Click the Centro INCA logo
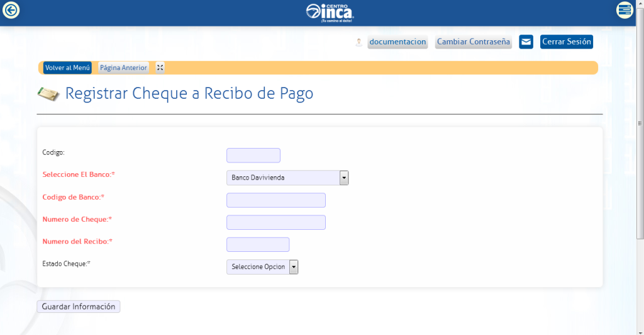This screenshot has width=644, height=335. point(330,12)
